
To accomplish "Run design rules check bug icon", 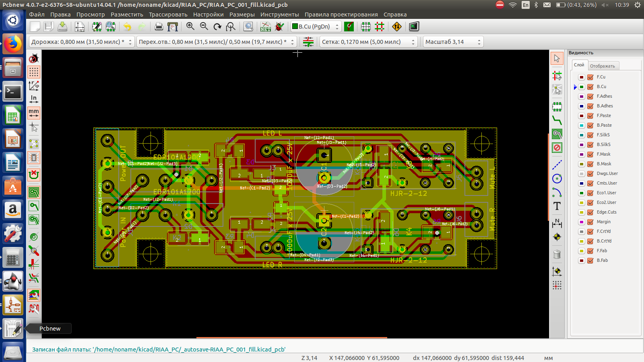I will [279, 27].
